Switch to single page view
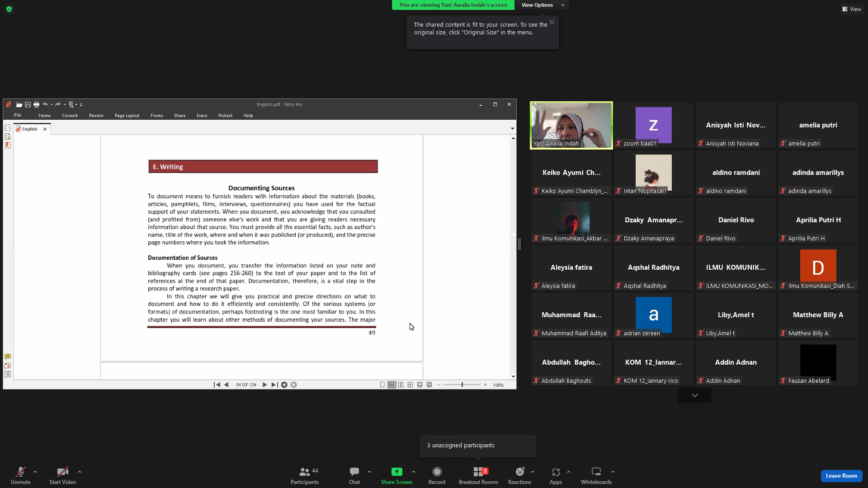 click(382, 385)
